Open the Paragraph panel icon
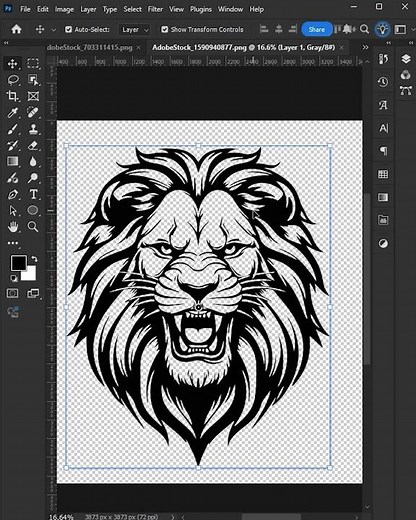This screenshot has height=520, width=416. click(x=383, y=151)
